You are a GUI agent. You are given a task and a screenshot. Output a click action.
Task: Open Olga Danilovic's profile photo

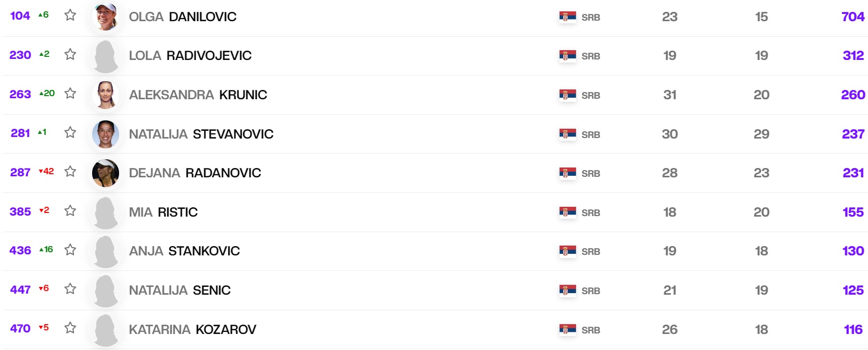(x=106, y=17)
